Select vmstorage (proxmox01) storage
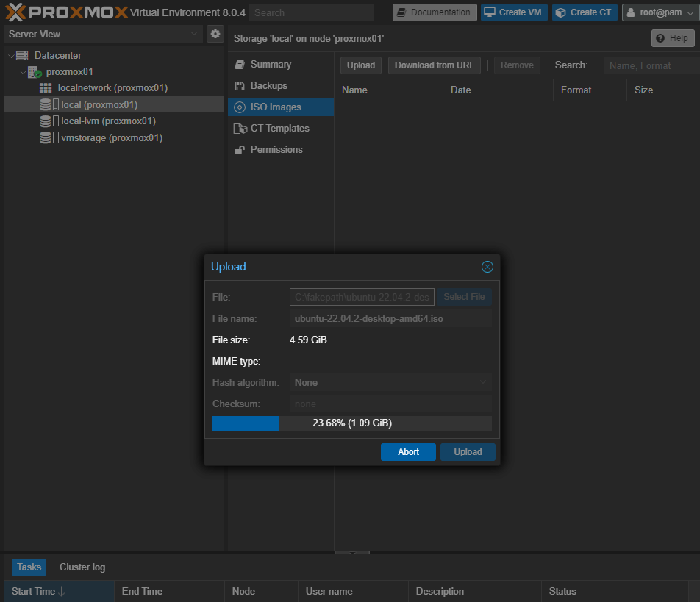Screen dimensions: 700x602 coord(111,138)
